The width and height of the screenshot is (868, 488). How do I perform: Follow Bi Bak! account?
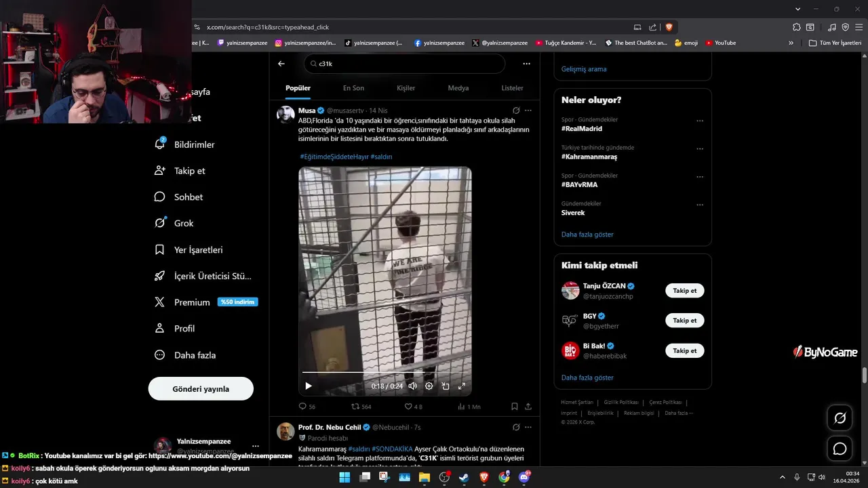(x=684, y=350)
